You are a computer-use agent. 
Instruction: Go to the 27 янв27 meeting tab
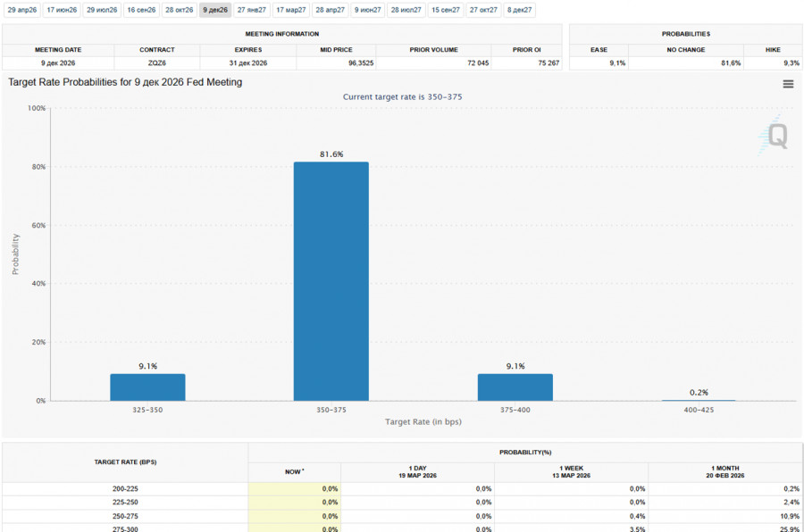252,10
